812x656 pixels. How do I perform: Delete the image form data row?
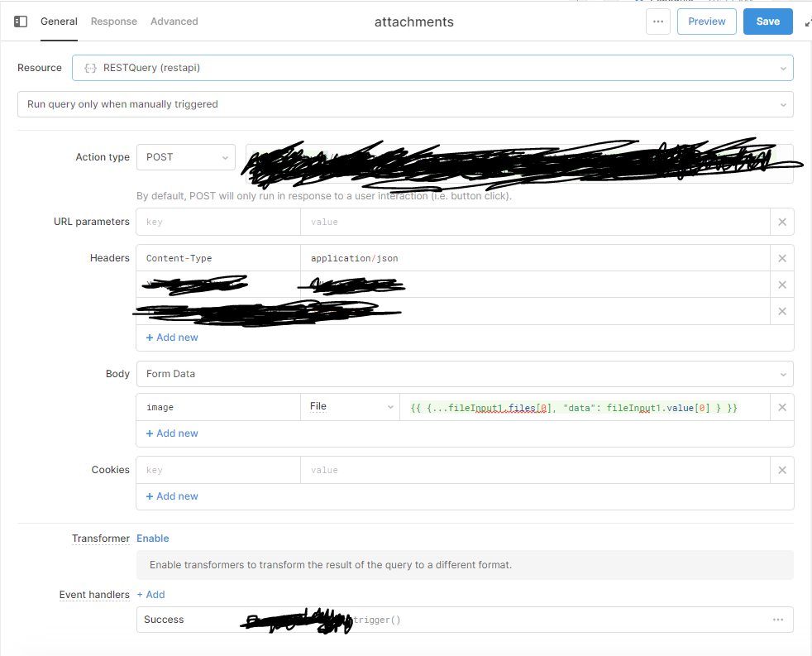click(x=782, y=406)
